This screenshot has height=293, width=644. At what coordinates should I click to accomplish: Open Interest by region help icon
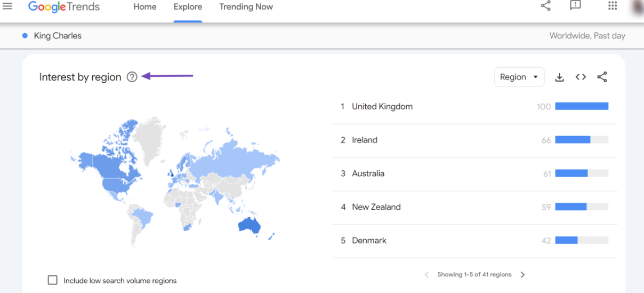coord(132,77)
